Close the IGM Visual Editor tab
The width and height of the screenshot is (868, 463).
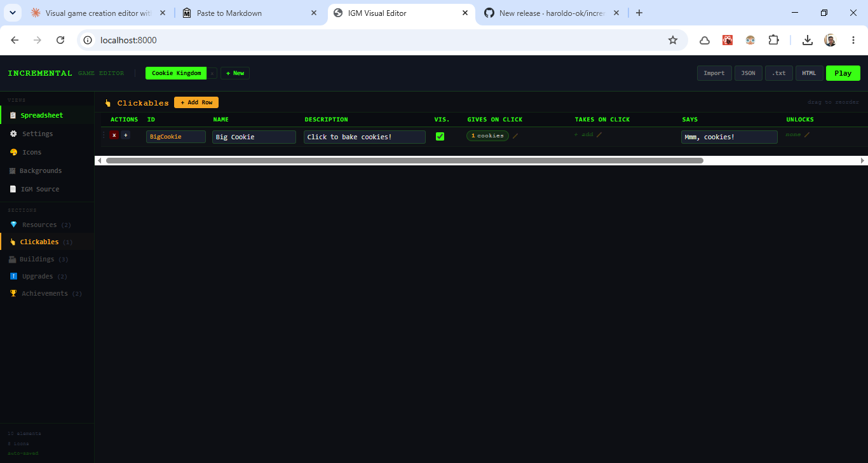pos(465,13)
